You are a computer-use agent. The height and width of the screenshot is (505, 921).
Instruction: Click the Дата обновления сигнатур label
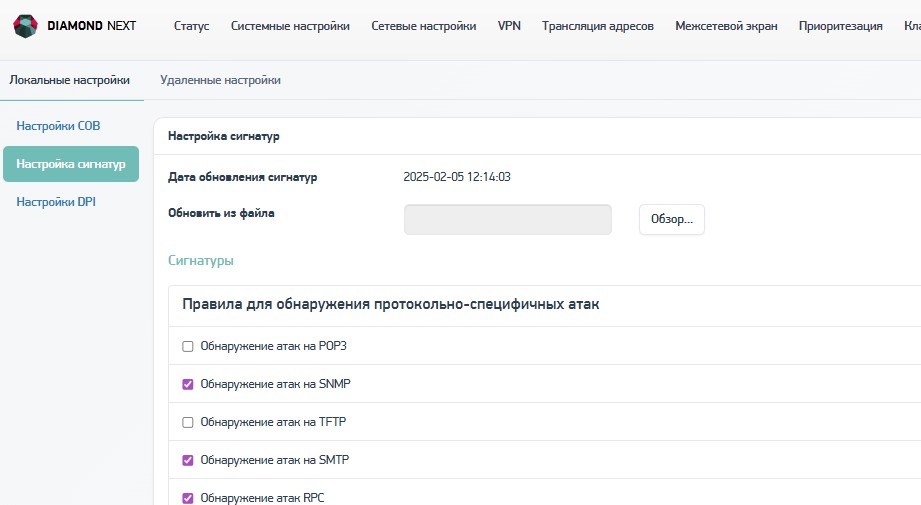coord(243,177)
